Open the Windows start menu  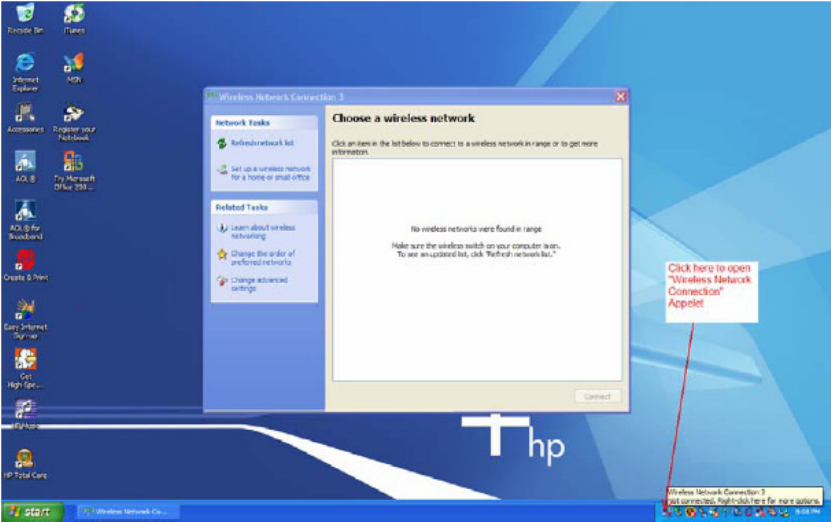click(x=32, y=512)
